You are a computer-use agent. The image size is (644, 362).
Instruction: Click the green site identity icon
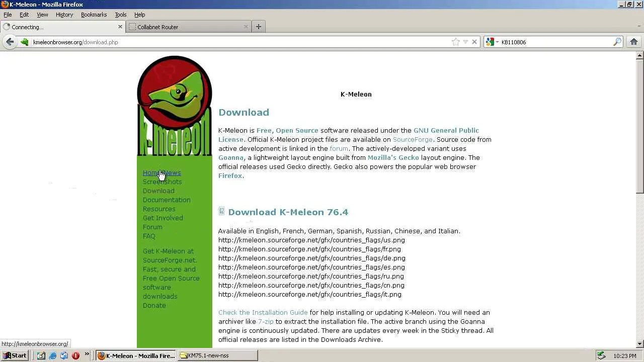[x=24, y=42]
